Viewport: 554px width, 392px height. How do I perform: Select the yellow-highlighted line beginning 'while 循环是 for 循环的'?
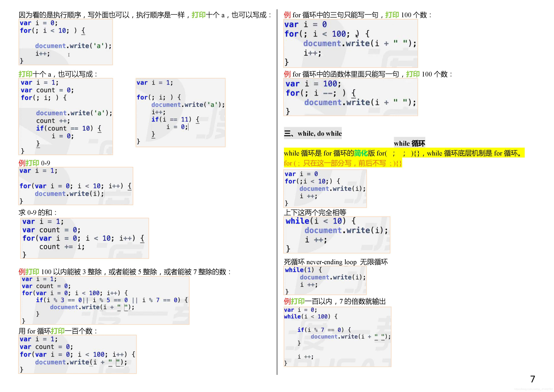404,153
